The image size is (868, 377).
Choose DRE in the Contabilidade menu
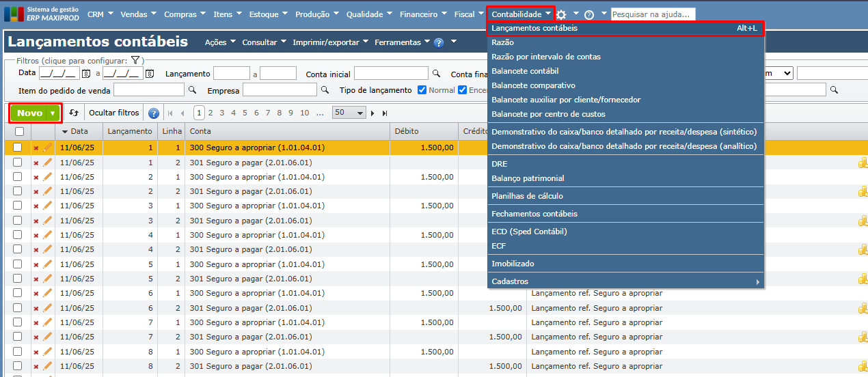pyautogui.click(x=500, y=164)
